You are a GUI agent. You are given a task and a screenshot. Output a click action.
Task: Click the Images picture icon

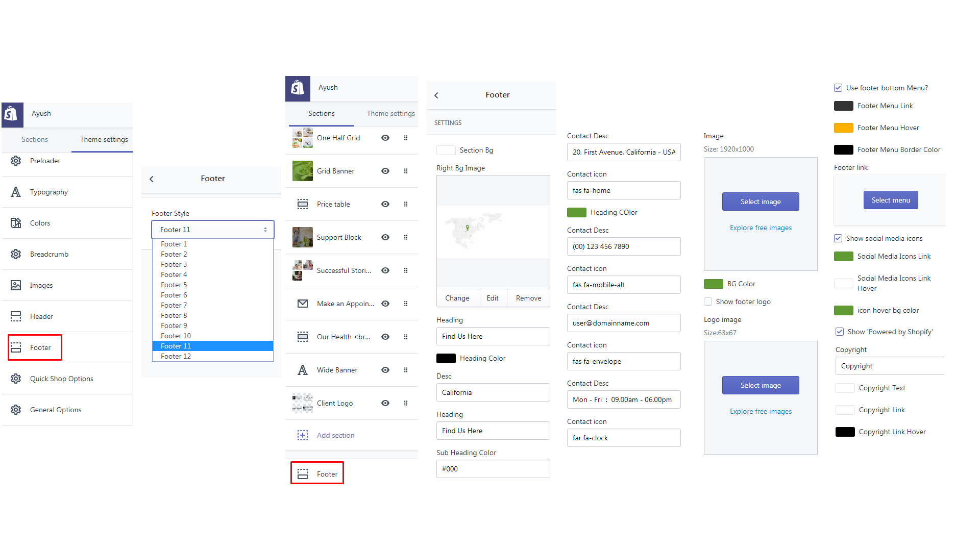pyautogui.click(x=16, y=285)
